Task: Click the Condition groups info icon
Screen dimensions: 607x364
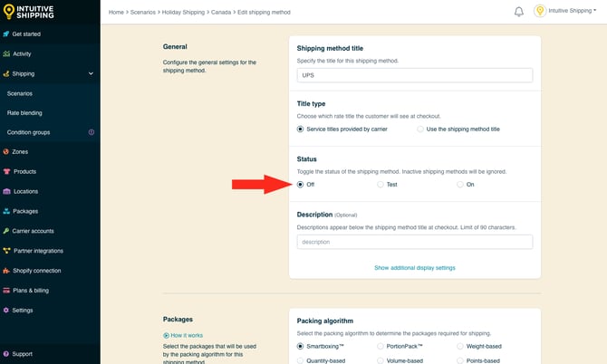Action: (x=91, y=132)
